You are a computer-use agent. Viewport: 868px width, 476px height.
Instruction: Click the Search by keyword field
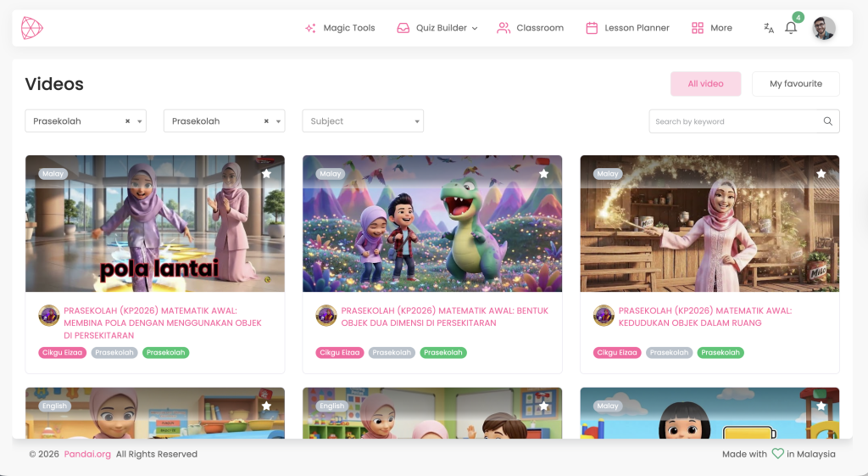[x=734, y=121]
